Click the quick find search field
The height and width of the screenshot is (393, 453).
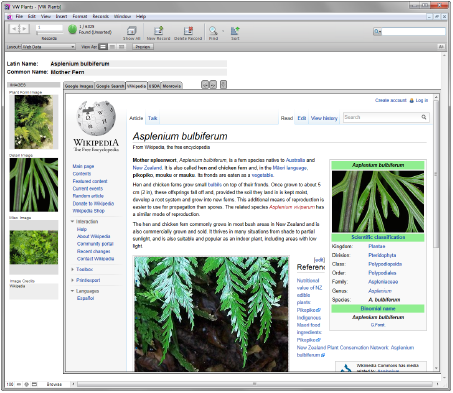[413, 32]
